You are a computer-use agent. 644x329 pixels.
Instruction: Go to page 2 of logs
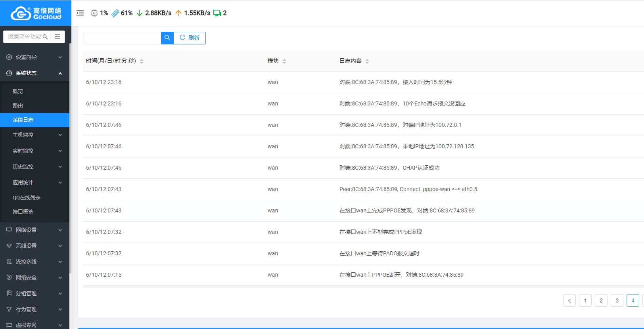click(x=601, y=300)
